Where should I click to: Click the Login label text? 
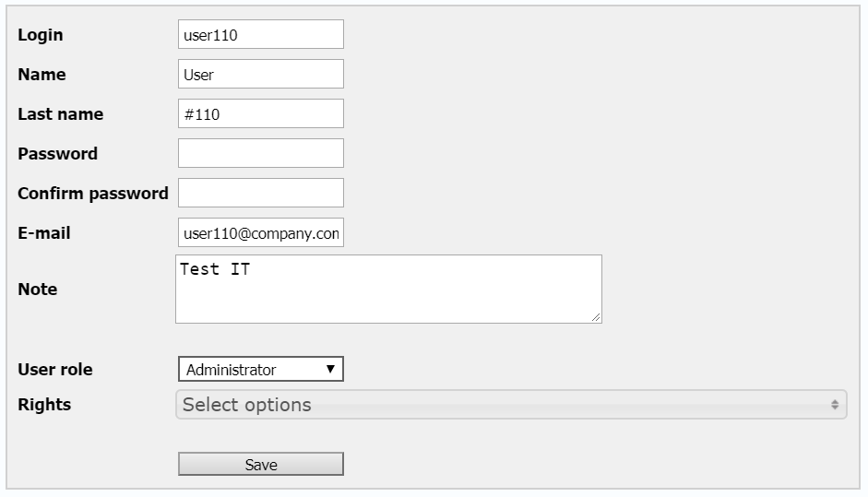click(x=41, y=35)
